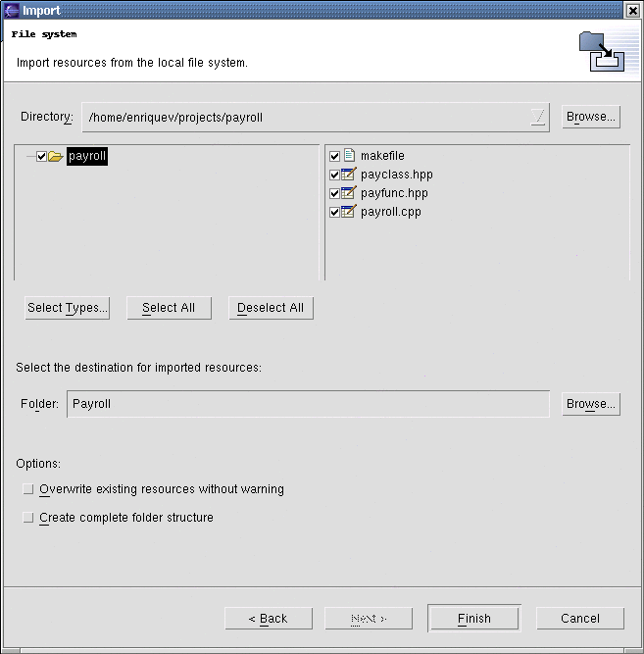Close the Import dialog window

(632, 11)
